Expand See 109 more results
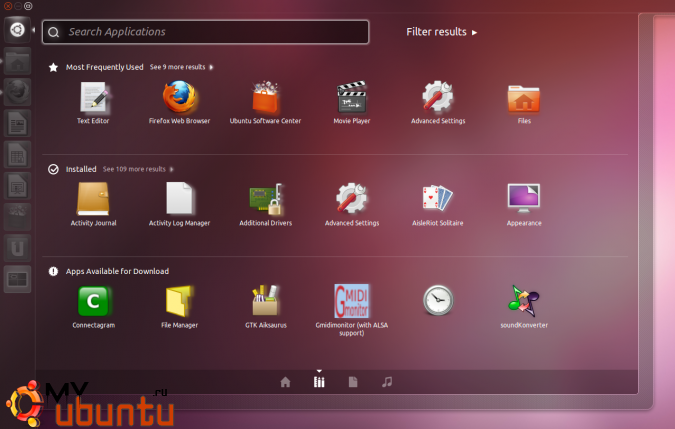This screenshot has height=429, width=675. coord(138,169)
